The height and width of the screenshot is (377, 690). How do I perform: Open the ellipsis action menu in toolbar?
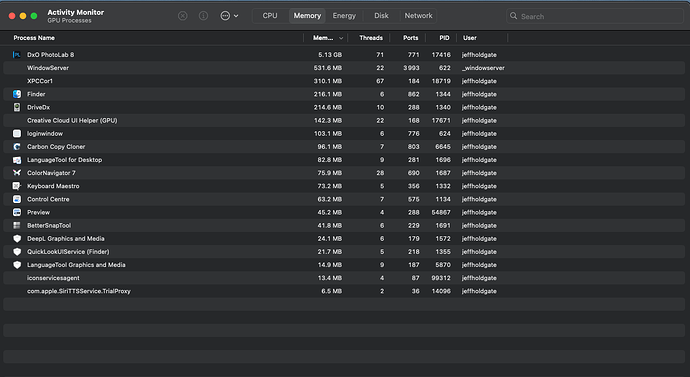pyautogui.click(x=229, y=16)
